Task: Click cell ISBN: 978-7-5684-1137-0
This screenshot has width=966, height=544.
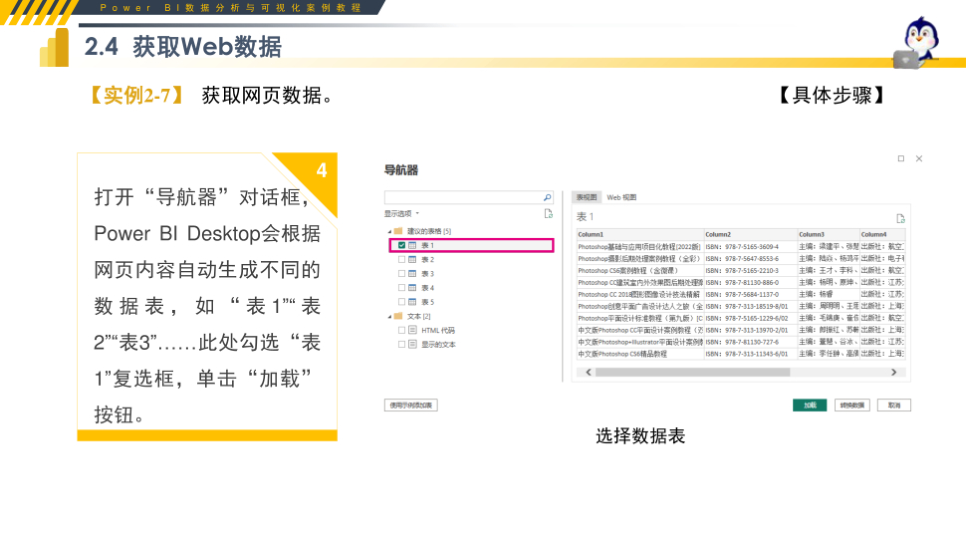Action: tap(750, 294)
